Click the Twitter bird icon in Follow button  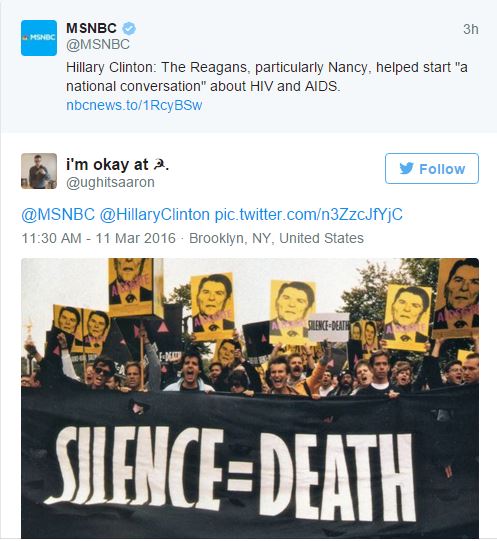[x=407, y=168]
